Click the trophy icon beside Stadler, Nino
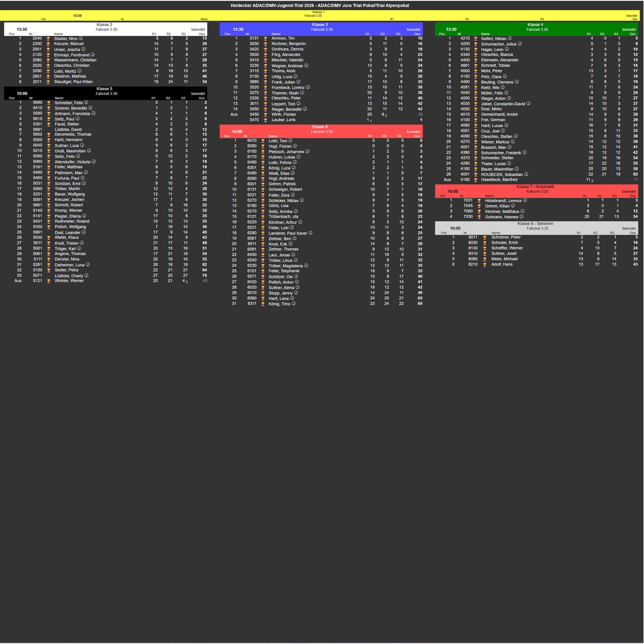This screenshot has width=644, height=644. click(x=48, y=39)
